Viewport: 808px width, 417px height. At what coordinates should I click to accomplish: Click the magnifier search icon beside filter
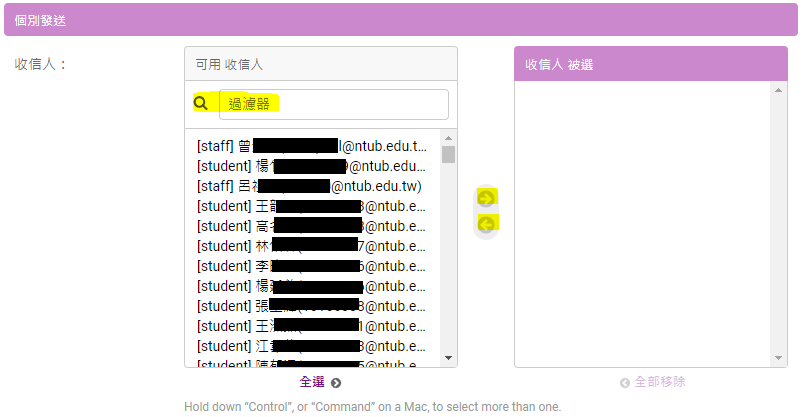(x=200, y=103)
